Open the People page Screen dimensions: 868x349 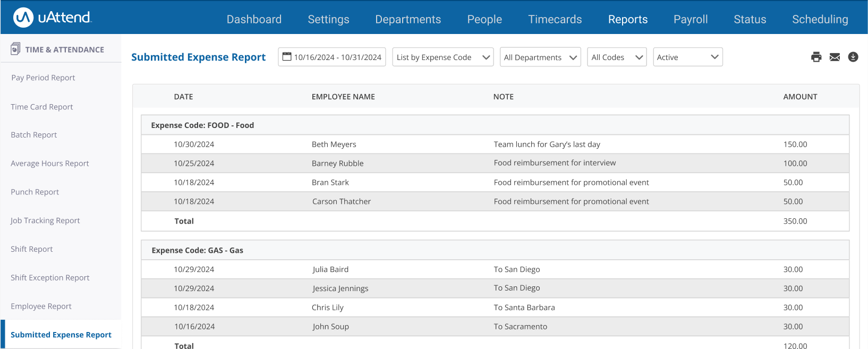pos(484,19)
